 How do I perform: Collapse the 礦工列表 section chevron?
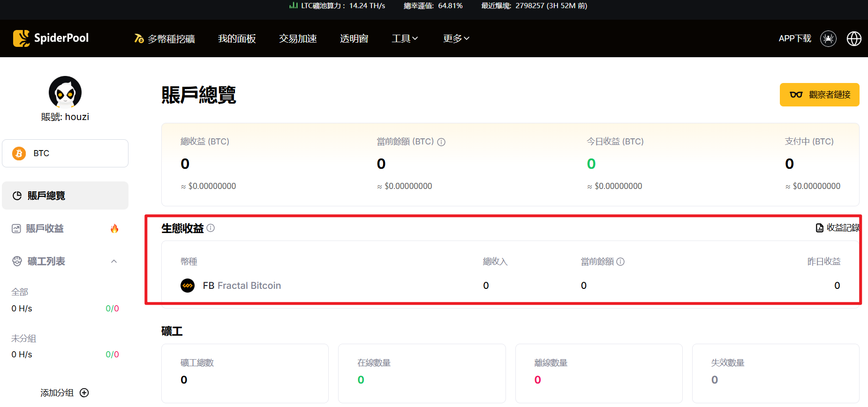[x=114, y=261]
